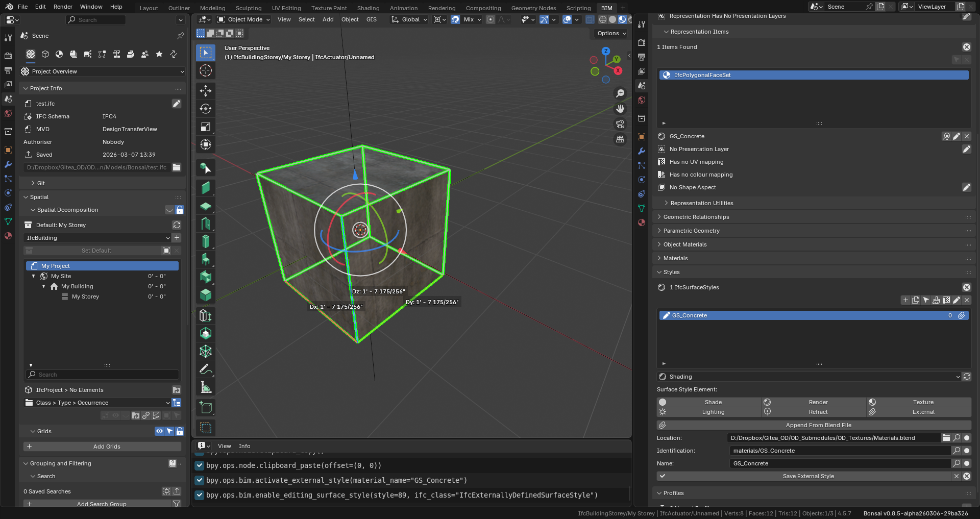Expand the Geometric Relationships panel
This screenshot has height=519, width=980.
pos(696,217)
